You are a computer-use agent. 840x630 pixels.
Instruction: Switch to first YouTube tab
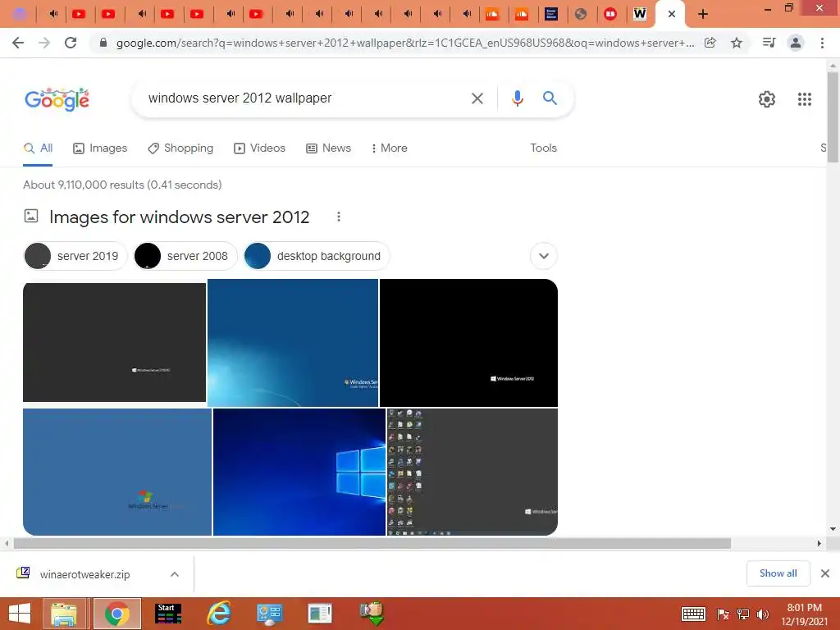(x=79, y=15)
